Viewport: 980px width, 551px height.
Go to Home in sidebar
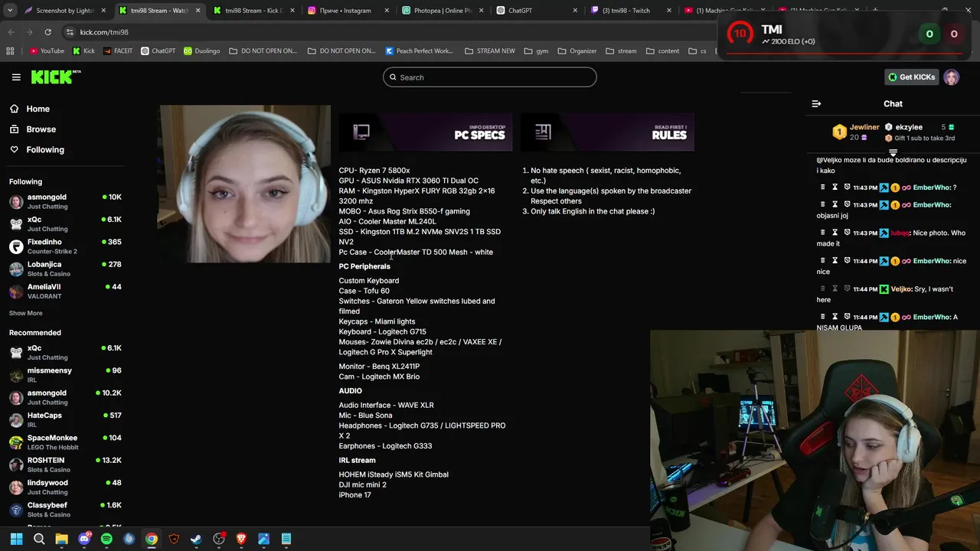(x=38, y=109)
